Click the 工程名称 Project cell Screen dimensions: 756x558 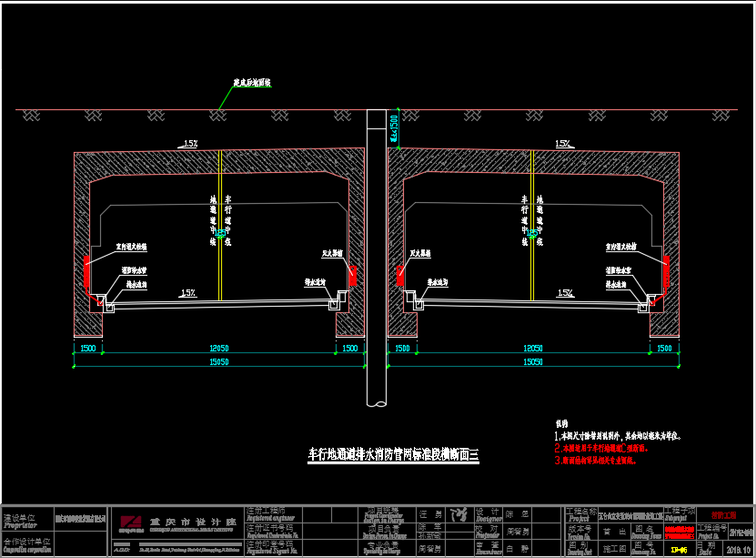point(581,514)
